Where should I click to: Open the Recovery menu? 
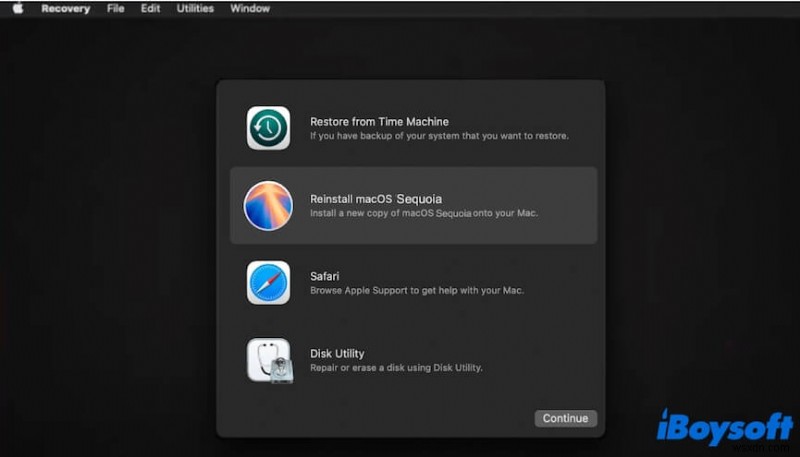(x=66, y=9)
